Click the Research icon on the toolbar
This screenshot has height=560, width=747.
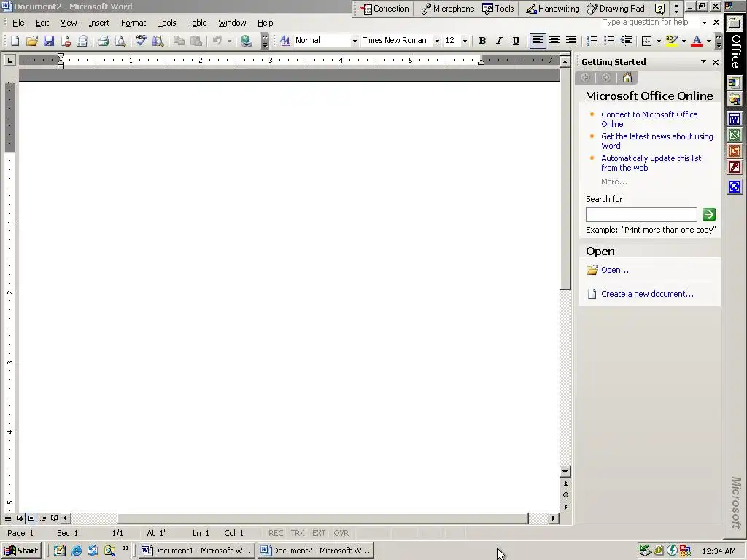tap(158, 41)
